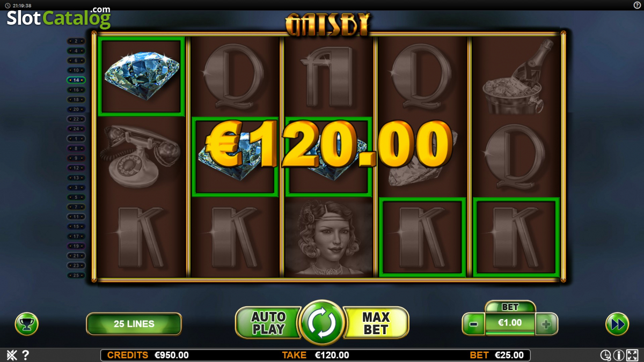Image resolution: width=644 pixels, height=362 pixels.
Task: Select payline 14 indicator
Action: pos(76,80)
